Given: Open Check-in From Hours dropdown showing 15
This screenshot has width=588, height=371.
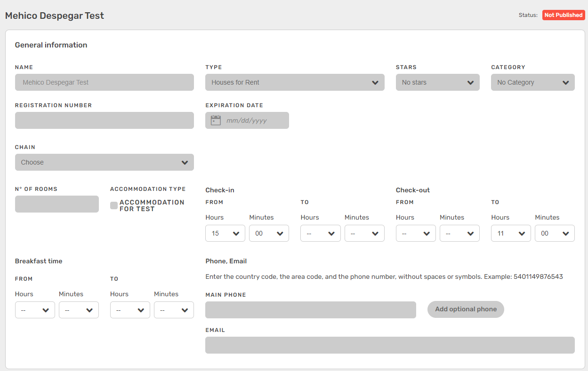Looking at the screenshot, I should click(225, 233).
